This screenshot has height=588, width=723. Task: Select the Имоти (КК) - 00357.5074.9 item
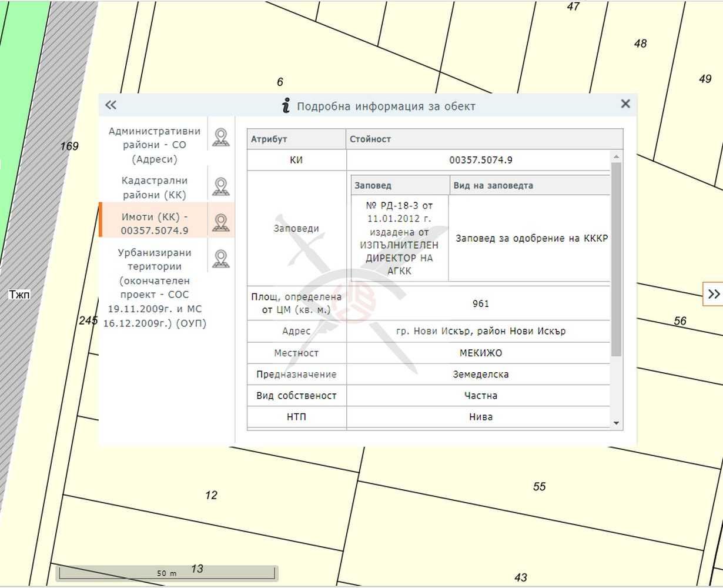[154, 224]
